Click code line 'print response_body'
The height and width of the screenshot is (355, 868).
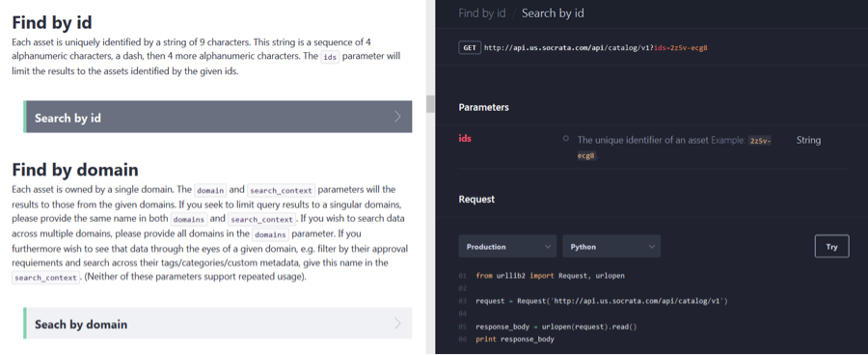pos(515,339)
